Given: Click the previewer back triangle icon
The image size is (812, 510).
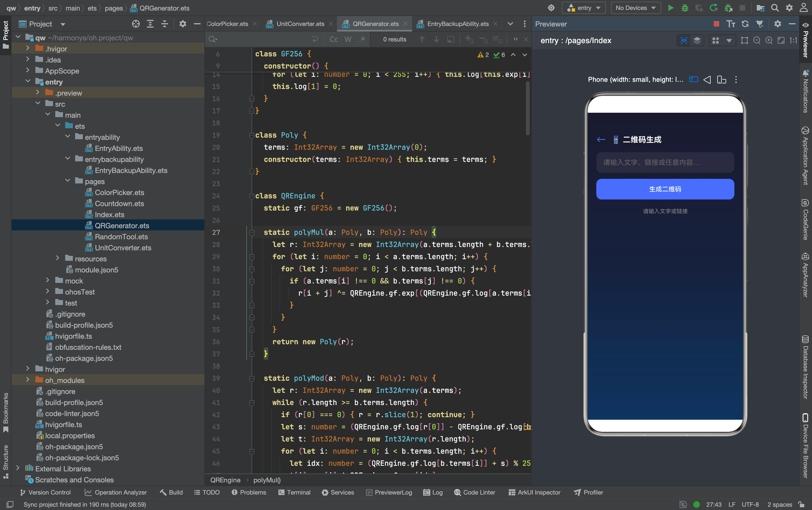Looking at the screenshot, I should coord(707,80).
